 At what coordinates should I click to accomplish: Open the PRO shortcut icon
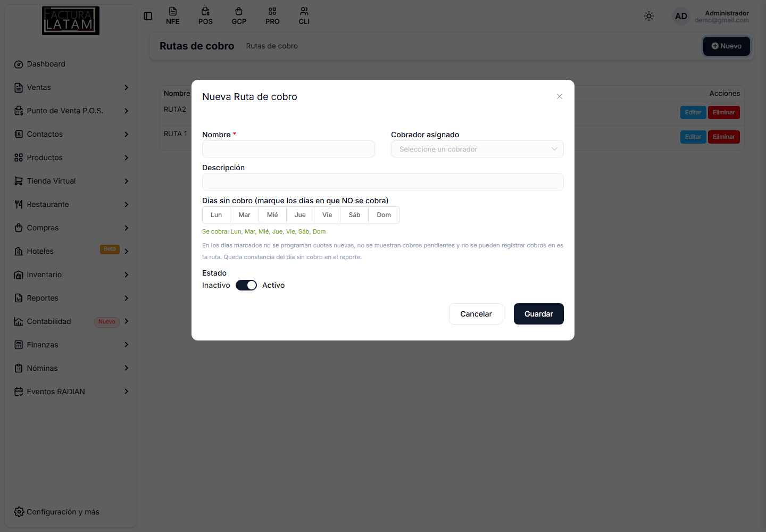pyautogui.click(x=272, y=16)
